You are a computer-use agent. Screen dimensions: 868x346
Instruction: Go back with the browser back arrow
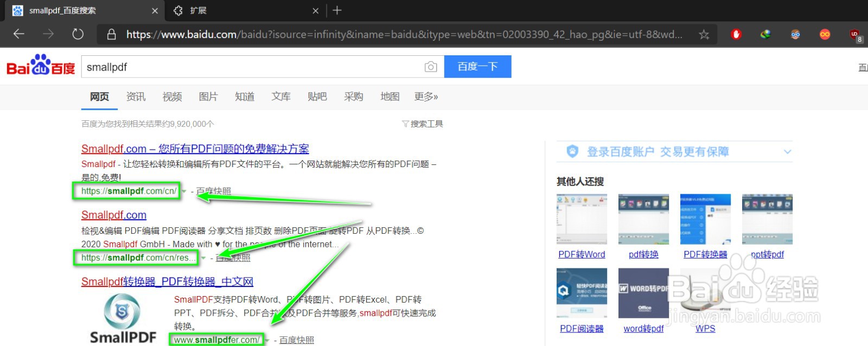coord(19,34)
